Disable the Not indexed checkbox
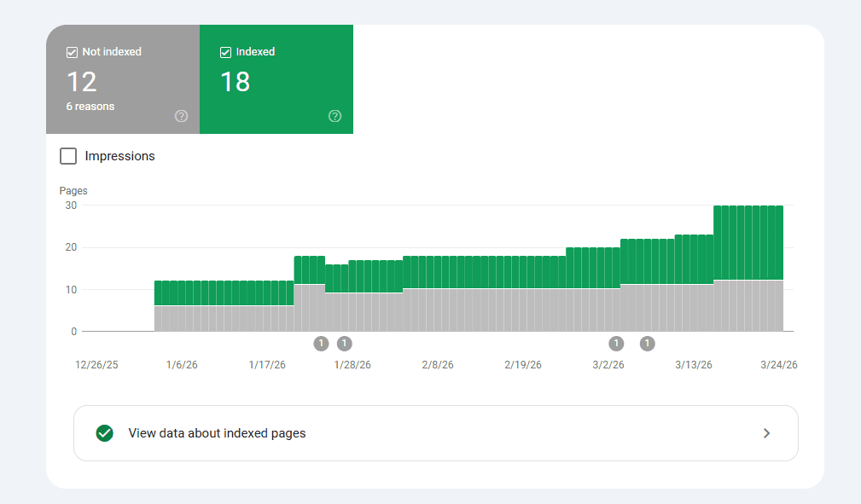Screen dimensions: 861x504 pyautogui.click(x=72, y=52)
